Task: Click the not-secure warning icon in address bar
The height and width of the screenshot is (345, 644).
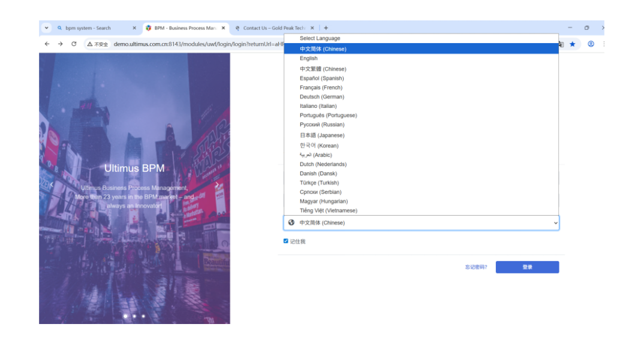Action: tap(89, 44)
